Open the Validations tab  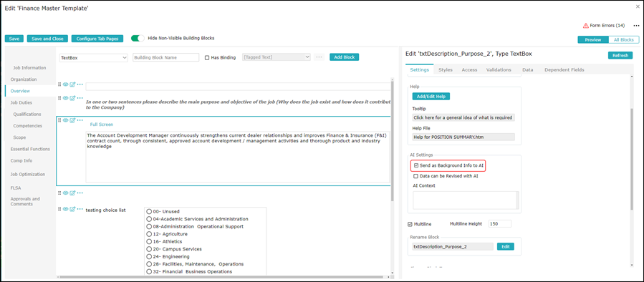[x=499, y=69]
